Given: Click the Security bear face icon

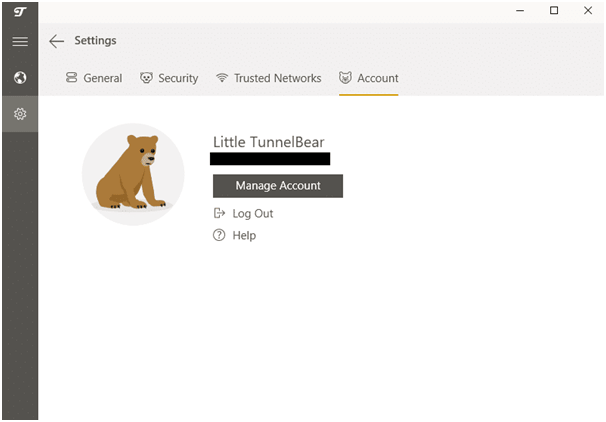Looking at the screenshot, I should pos(146,78).
